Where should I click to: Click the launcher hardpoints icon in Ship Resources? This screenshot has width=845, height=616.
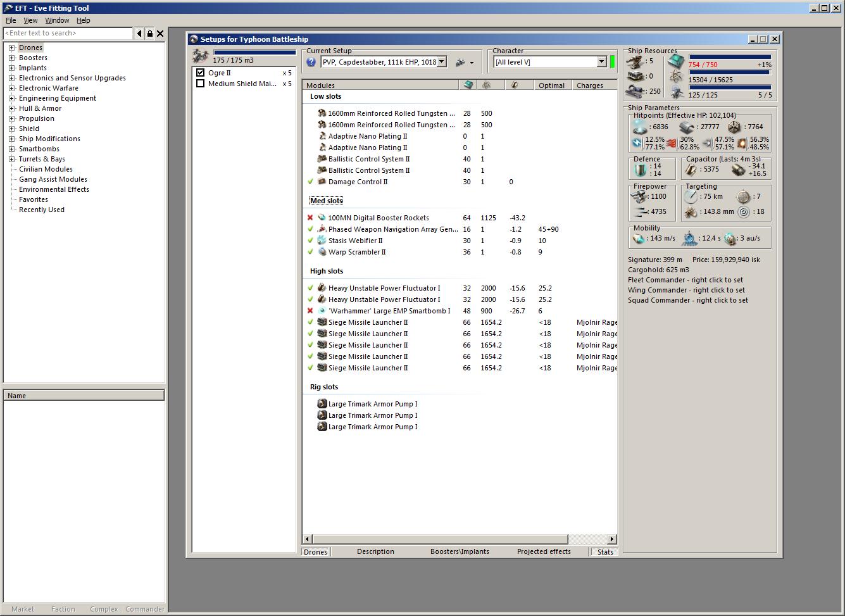pos(635,76)
